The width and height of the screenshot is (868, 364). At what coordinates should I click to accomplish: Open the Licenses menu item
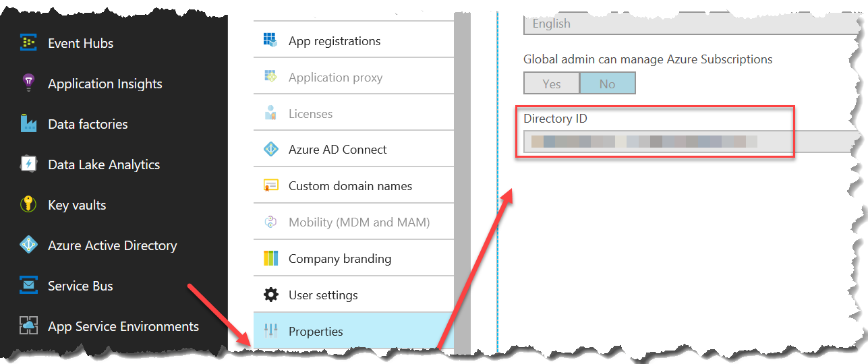(353, 113)
